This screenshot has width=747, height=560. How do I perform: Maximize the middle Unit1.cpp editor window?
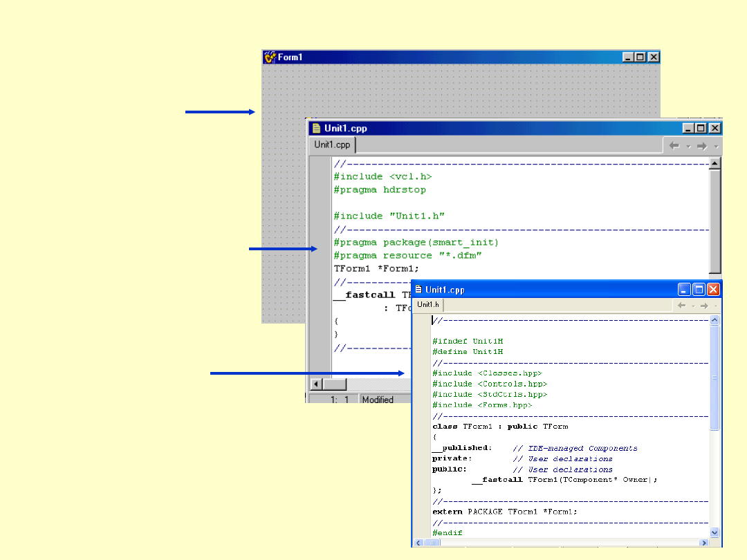701,128
